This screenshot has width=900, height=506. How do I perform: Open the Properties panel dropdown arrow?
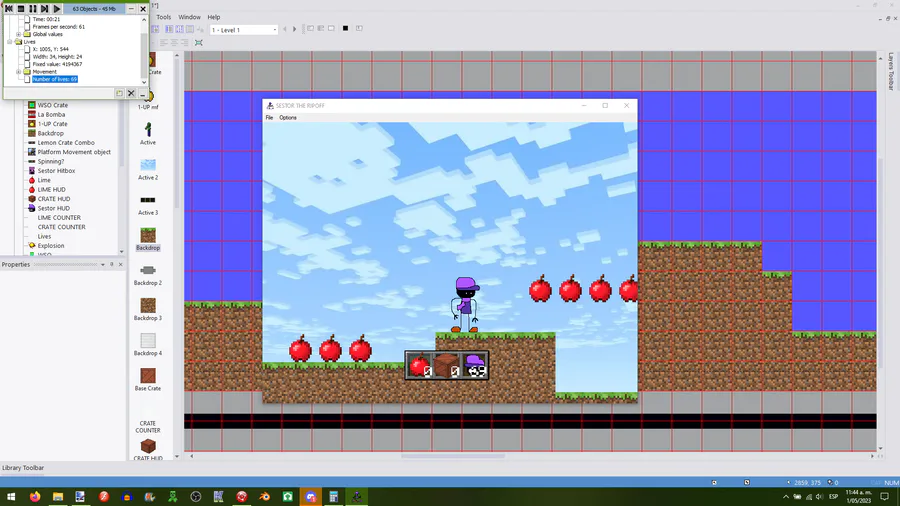[x=103, y=264]
